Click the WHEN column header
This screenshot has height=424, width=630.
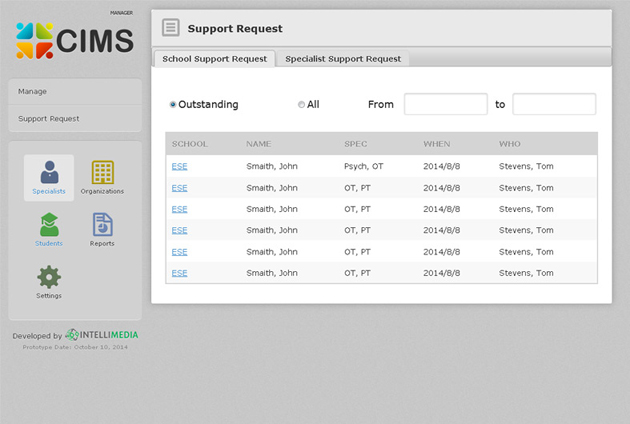coord(436,144)
